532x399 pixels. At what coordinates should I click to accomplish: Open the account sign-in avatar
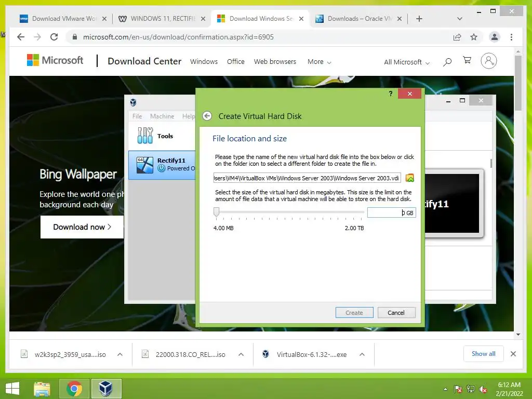[x=488, y=61]
